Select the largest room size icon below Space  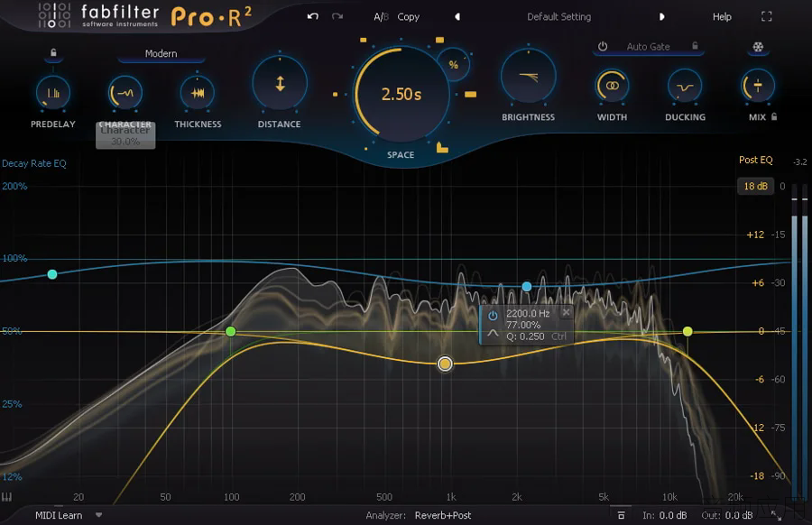(x=442, y=148)
